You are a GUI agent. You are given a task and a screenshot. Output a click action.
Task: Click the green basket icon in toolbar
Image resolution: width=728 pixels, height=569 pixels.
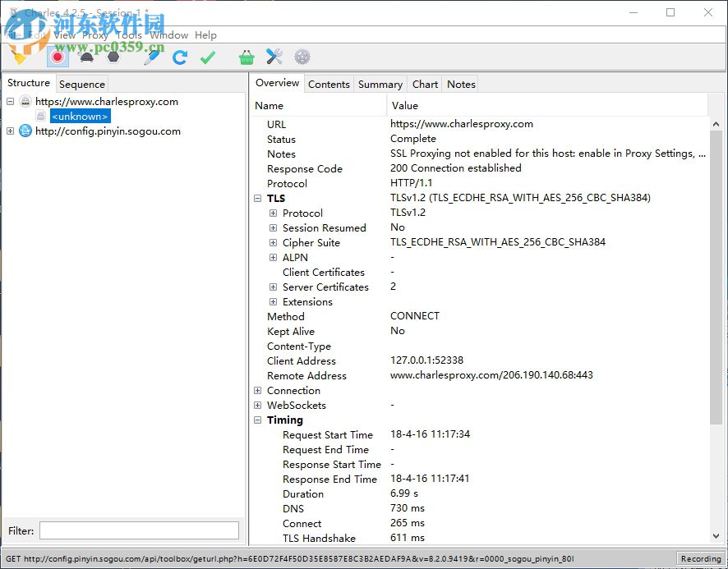(x=247, y=57)
